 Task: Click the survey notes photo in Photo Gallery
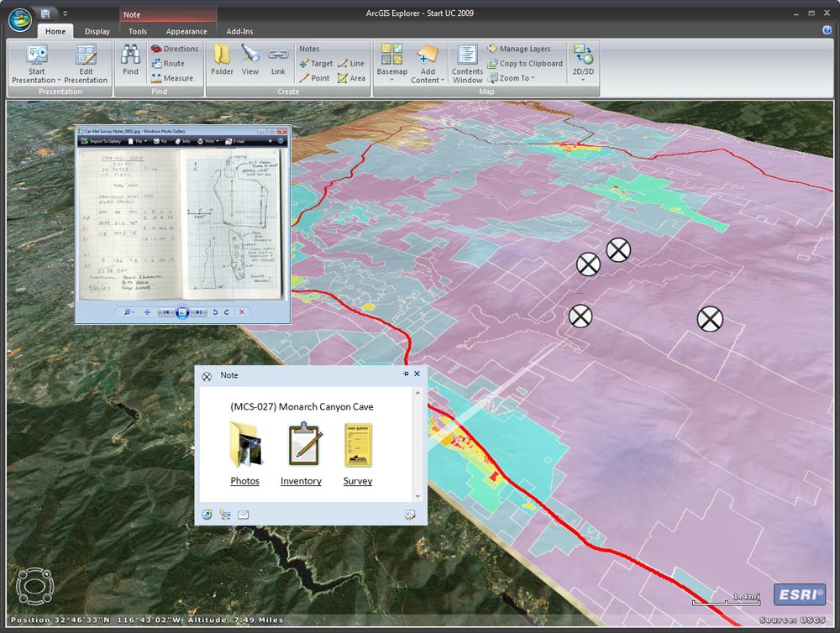click(x=181, y=224)
